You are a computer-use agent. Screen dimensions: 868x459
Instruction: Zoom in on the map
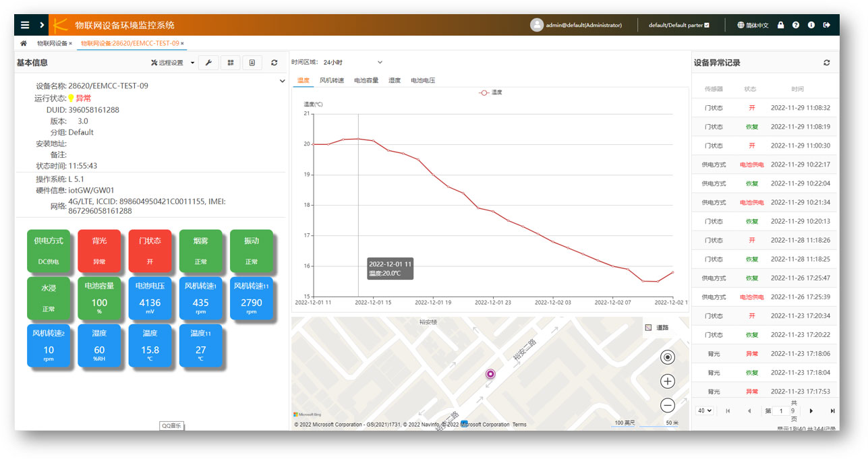[667, 381]
